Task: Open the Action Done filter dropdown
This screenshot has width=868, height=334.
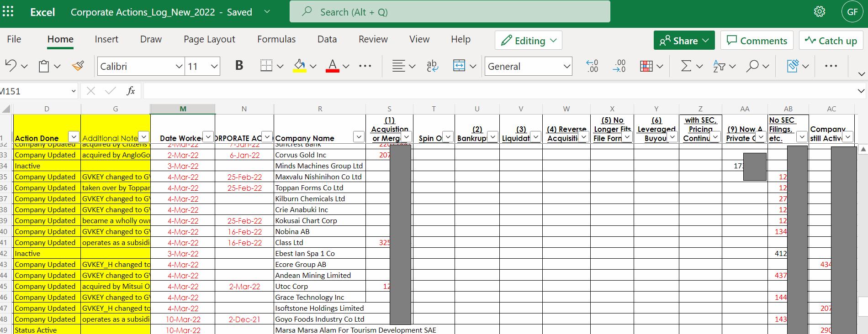Action: pos(74,136)
